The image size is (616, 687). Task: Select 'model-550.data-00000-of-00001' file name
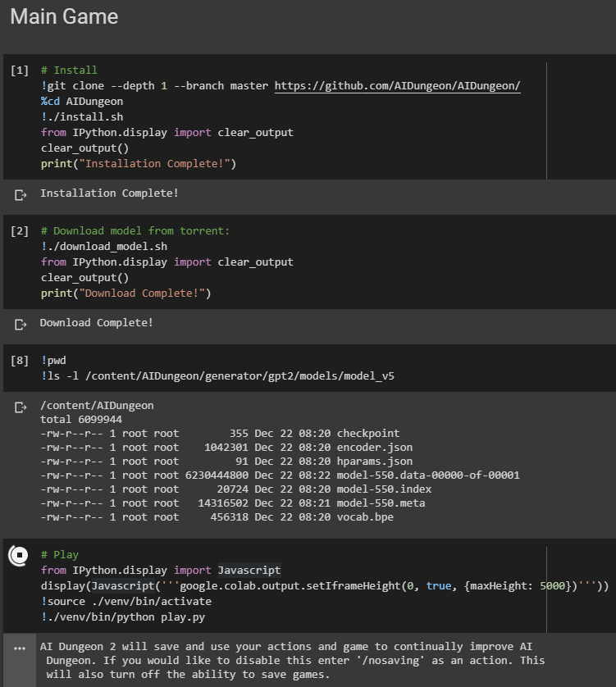tap(428, 475)
